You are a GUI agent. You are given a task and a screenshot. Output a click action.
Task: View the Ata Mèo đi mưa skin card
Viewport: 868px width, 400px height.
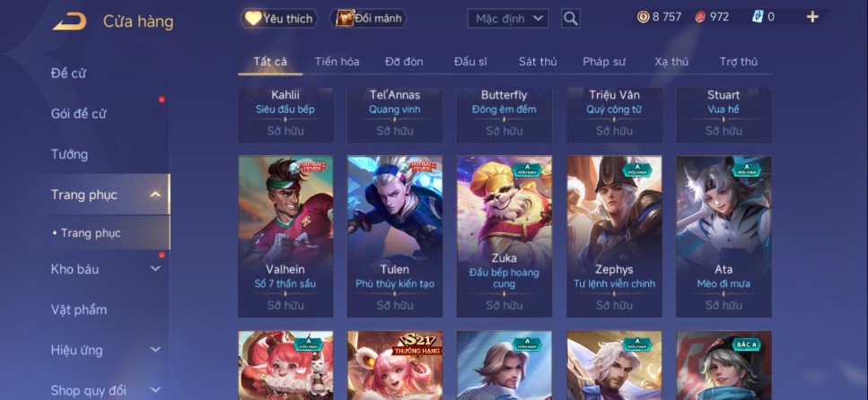point(723,236)
